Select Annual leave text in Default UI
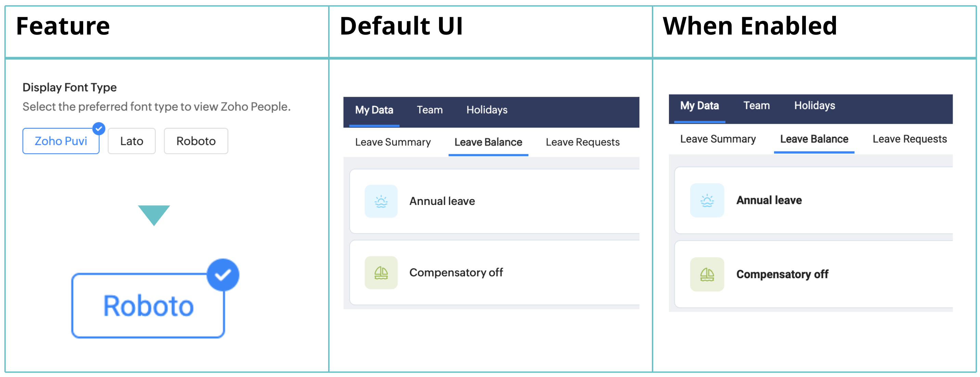Screen dimensions: 980x377 coord(442,201)
